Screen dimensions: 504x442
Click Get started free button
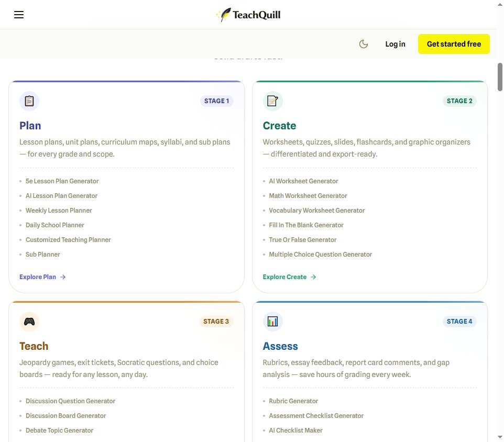coord(454,44)
